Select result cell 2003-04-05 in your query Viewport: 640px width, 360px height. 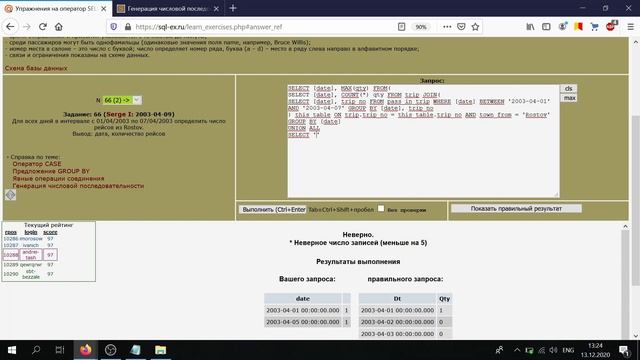[302, 322]
